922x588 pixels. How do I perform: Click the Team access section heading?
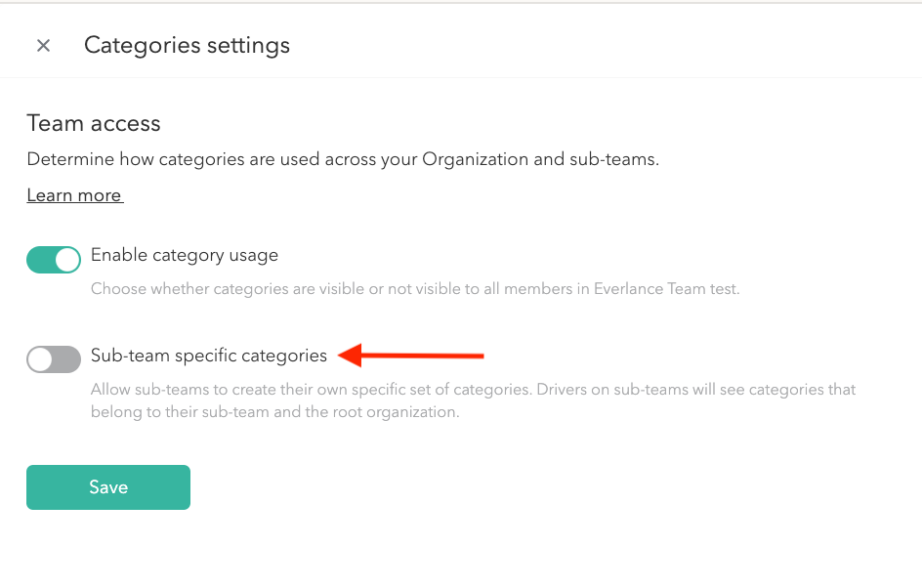(94, 123)
